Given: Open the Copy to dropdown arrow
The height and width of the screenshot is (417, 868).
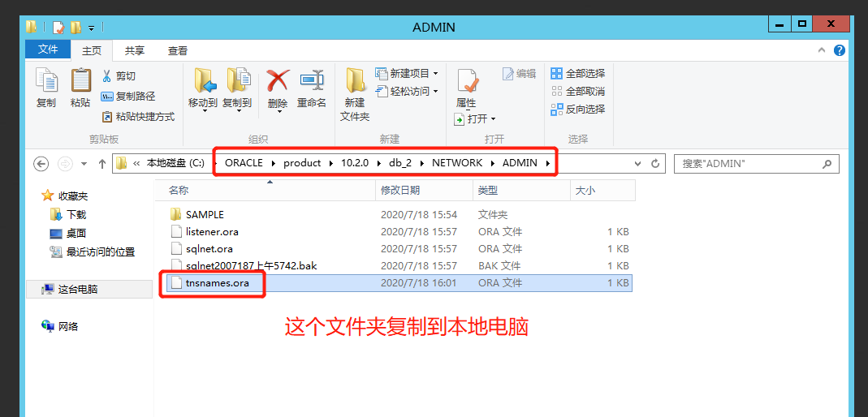Looking at the screenshot, I should pyautogui.click(x=239, y=111).
